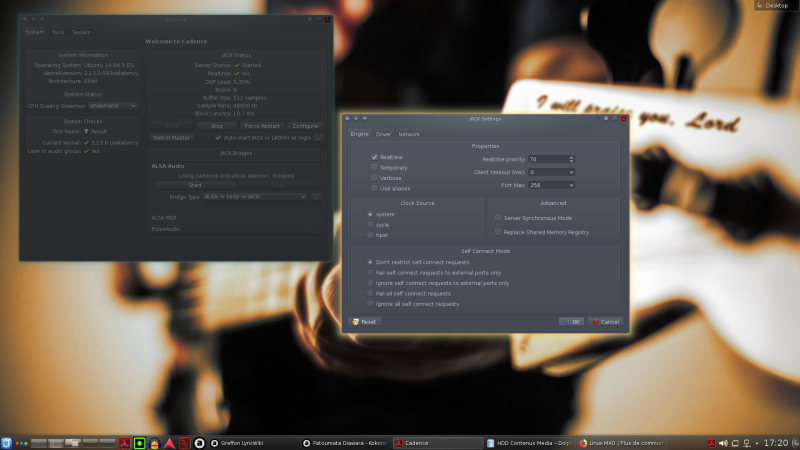Click Force Restart button in Cadence

coord(262,126)
